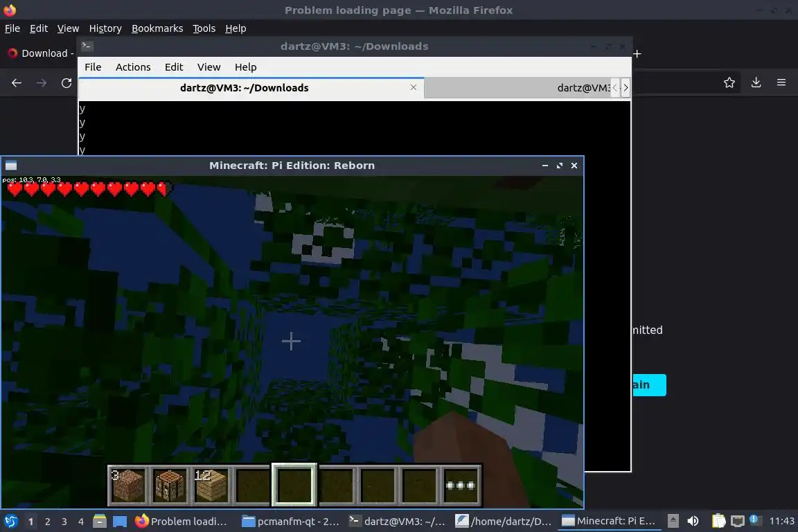The image size is (798, 532).
Task: Close the dartz@VM3: ~/Downloads terminal tab
Action: coord(414,87)
